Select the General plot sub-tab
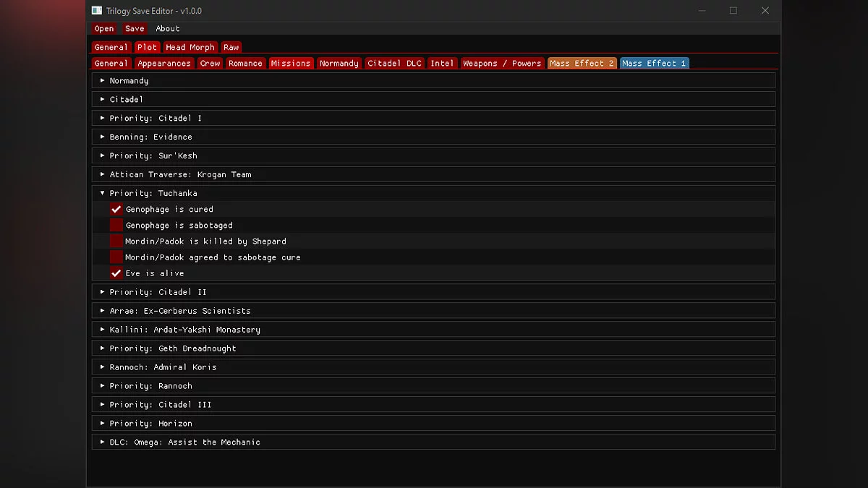The height and width of the screenshot is (488, 868). (x=111, y=63)
